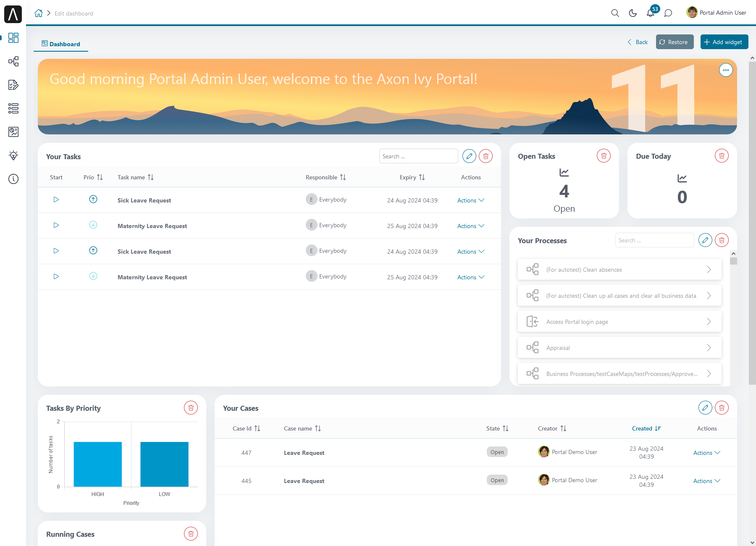The image size is (756, 546).
Task: Go Back from edit dashboard
Action: [638, 42]
